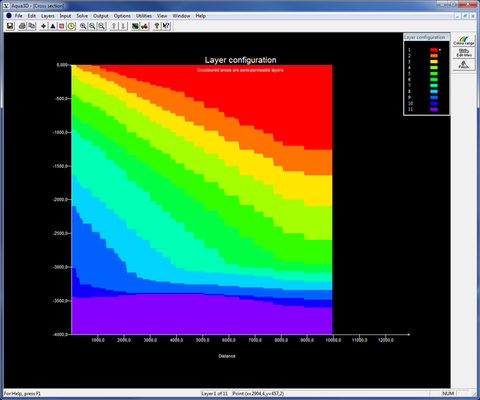The height and width of the screenshot is (400, 480).
Task: Open the Layers menu
Action: [48, 16]
